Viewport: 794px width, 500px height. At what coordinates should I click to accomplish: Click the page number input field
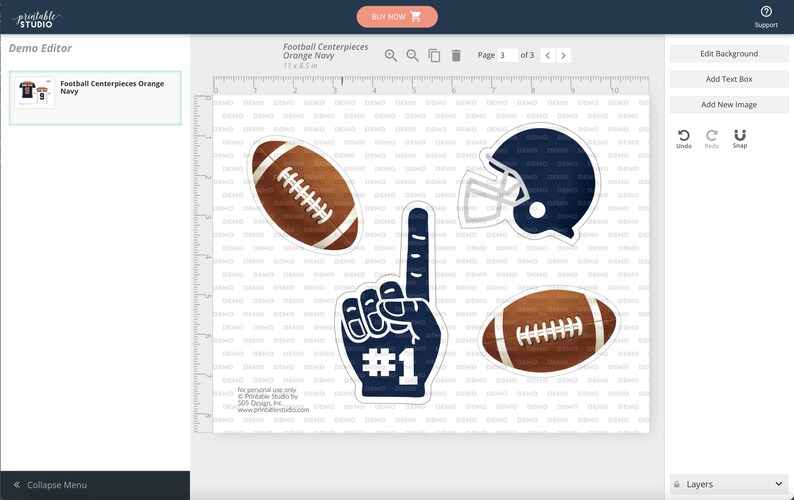tap(507, 55)
